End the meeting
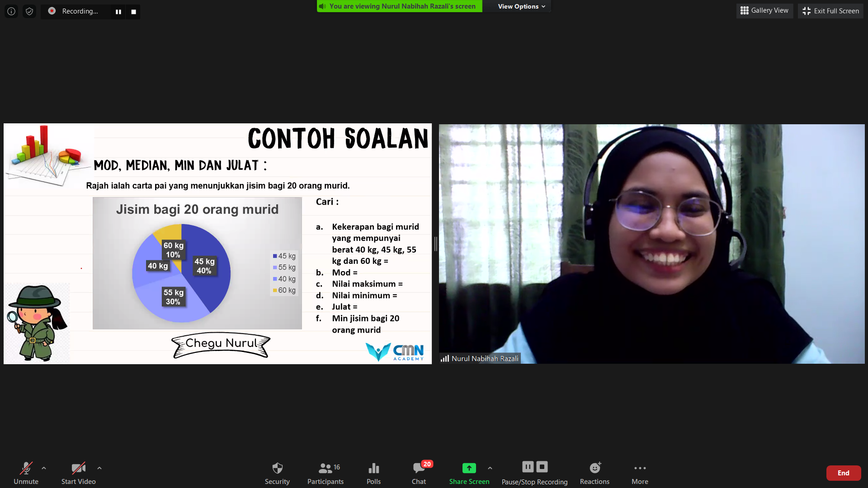Screen dimensions: 868x488 [843, 473]
